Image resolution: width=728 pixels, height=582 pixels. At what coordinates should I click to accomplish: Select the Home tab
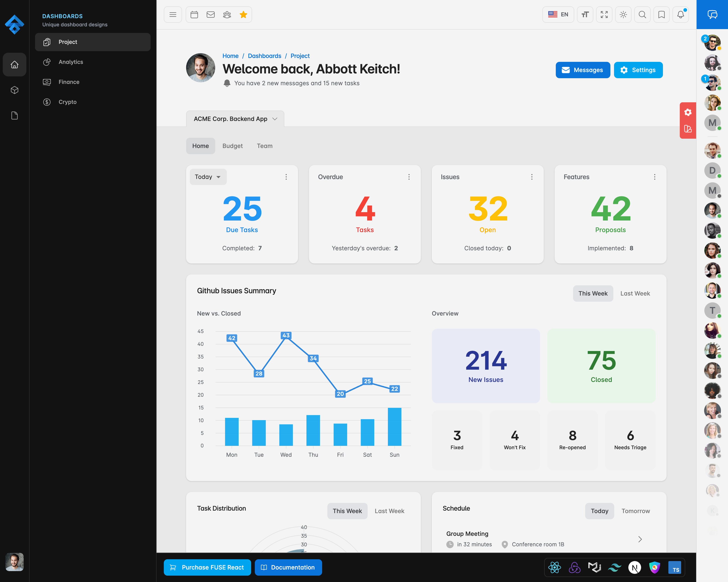(201, 146)
